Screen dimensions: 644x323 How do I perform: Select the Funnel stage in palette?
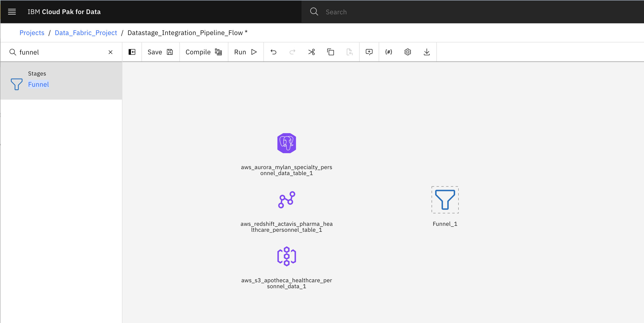[61, 81]
